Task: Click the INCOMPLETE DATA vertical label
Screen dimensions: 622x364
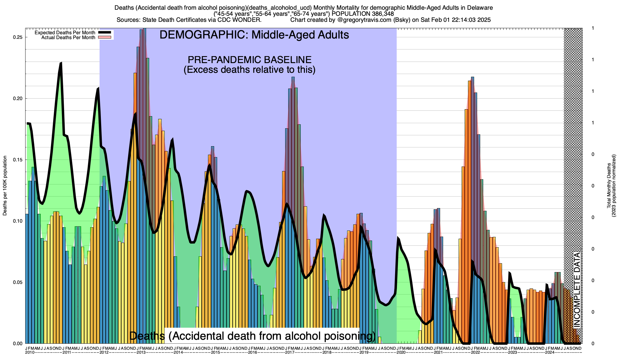Action: point(577,290)
